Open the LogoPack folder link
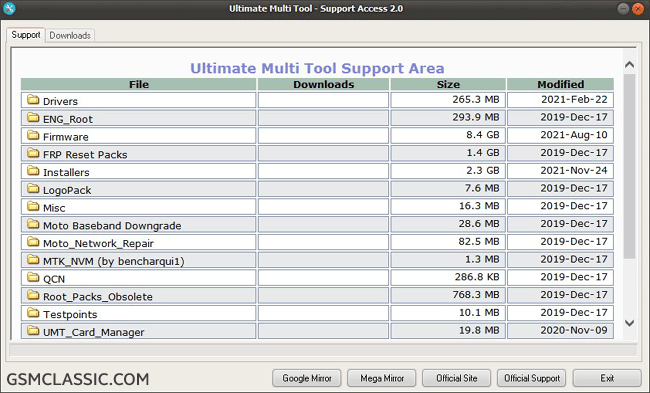 point(67,190)
